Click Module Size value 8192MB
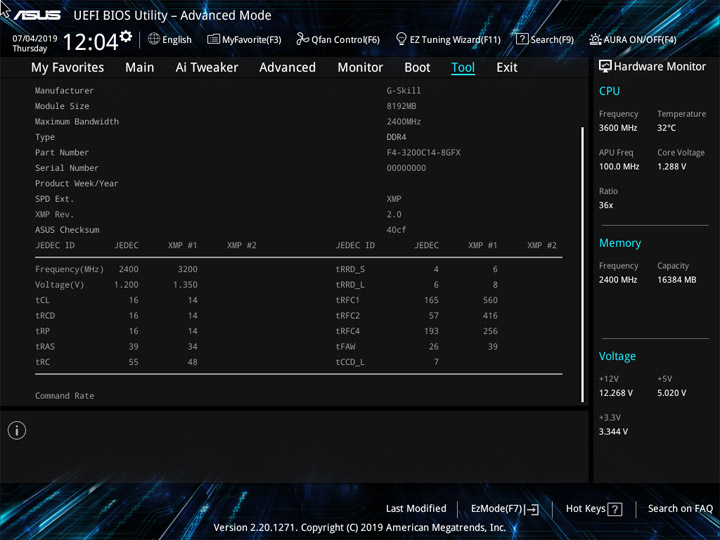Screen dimensions: 720x540 coord(401,106)
